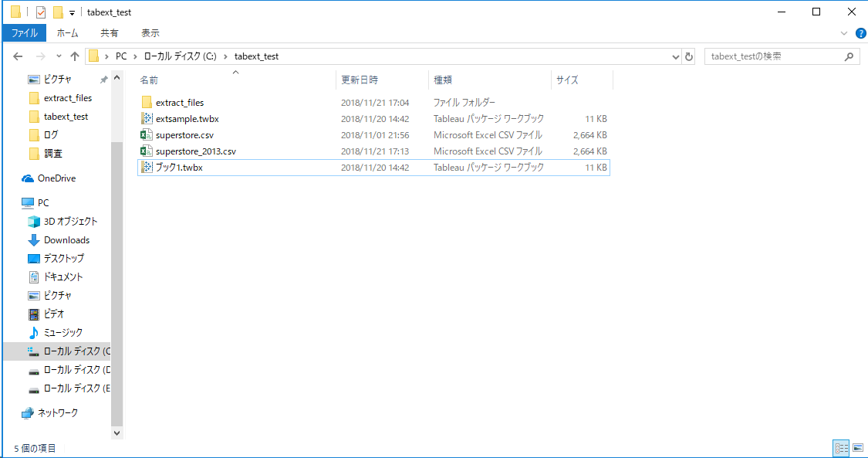Select the extract_files folder icon in list
The width and height of the screenshot is (868, 458).
(147, 103)
